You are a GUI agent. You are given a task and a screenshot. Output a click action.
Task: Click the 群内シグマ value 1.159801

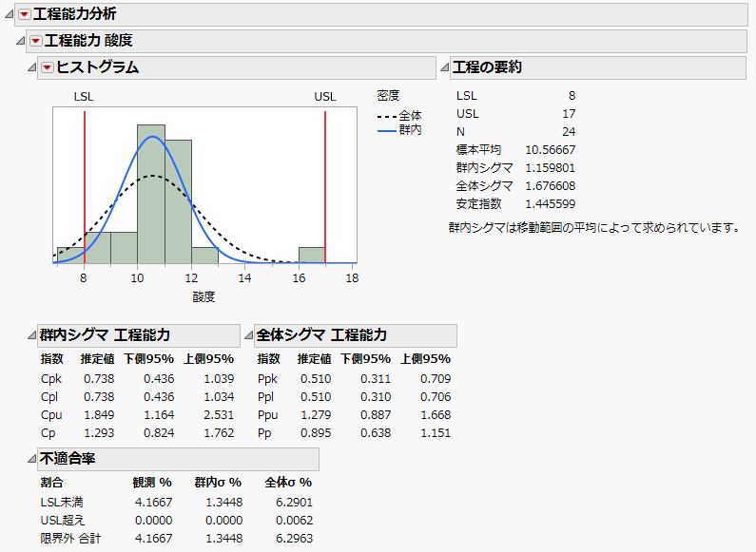point(551,168)
